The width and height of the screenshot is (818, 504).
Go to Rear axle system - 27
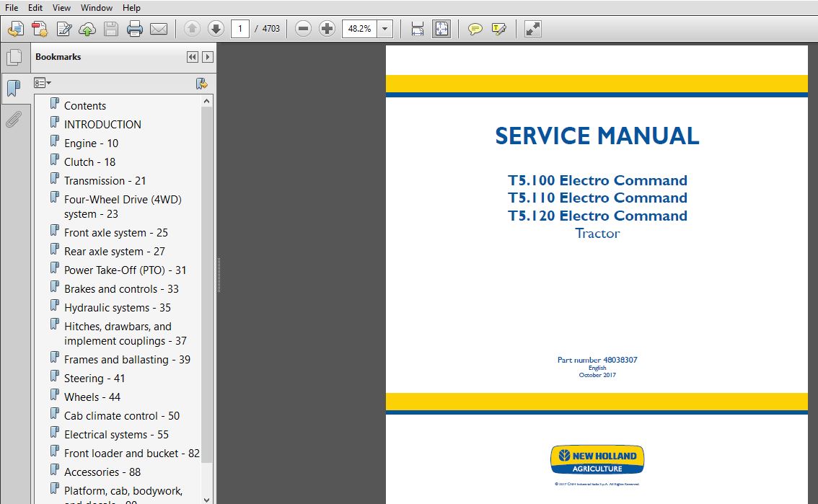(x=114, y=252)
